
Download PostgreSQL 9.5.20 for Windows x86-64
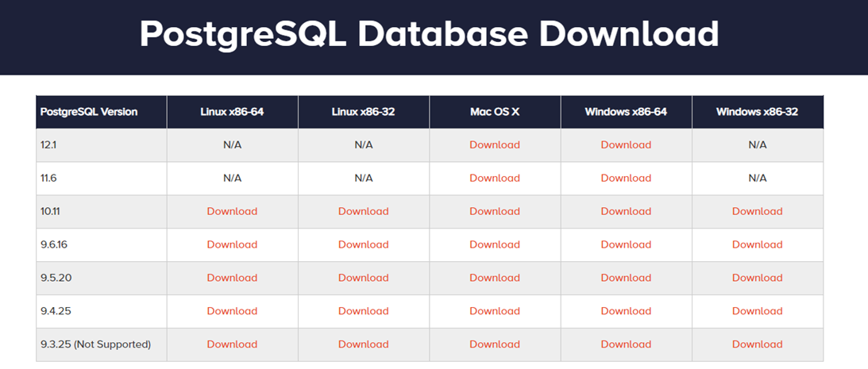coord(626,278)
